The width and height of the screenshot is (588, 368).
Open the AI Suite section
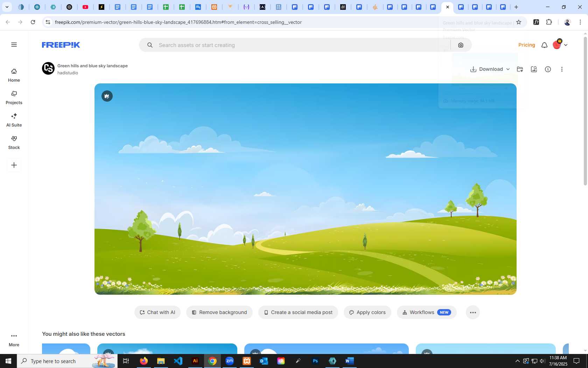[14, 120]
